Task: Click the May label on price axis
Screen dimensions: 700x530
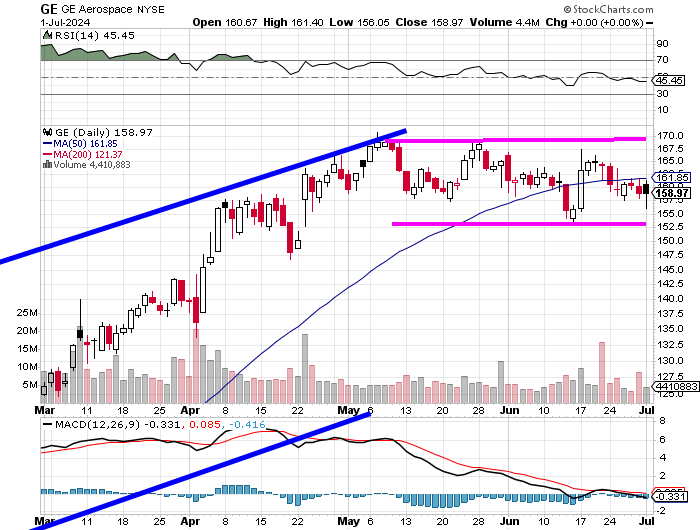Action: 349,410
